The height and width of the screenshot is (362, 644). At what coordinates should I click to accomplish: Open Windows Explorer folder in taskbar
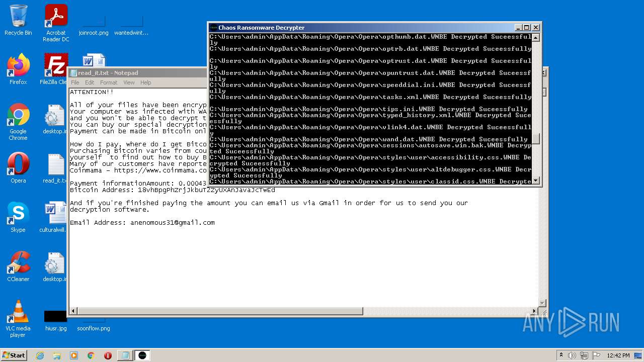57,355
